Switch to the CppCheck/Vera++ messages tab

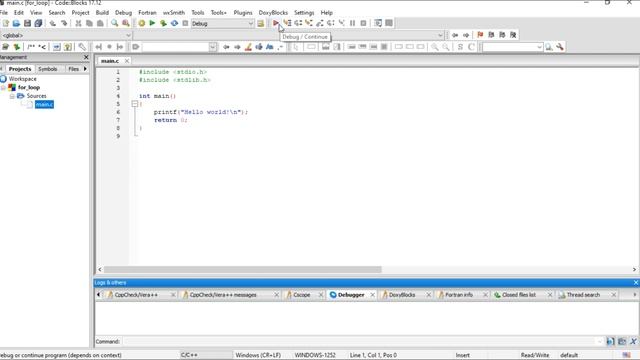223,295
